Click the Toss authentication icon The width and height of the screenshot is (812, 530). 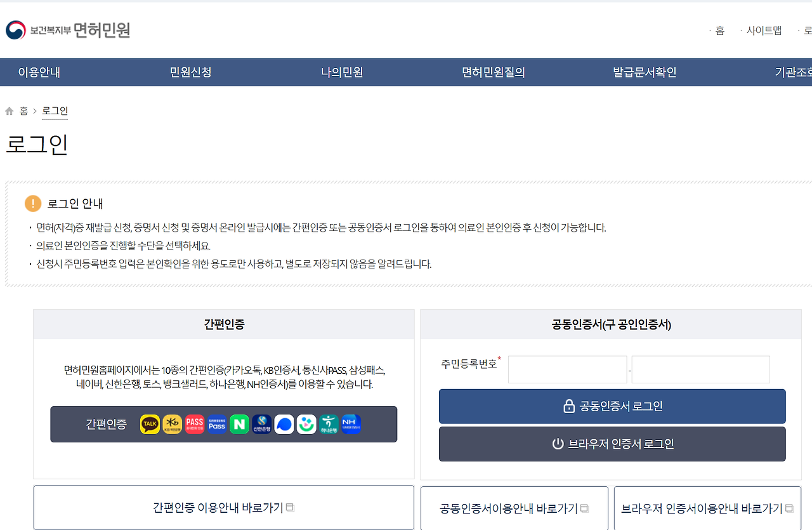284,424
